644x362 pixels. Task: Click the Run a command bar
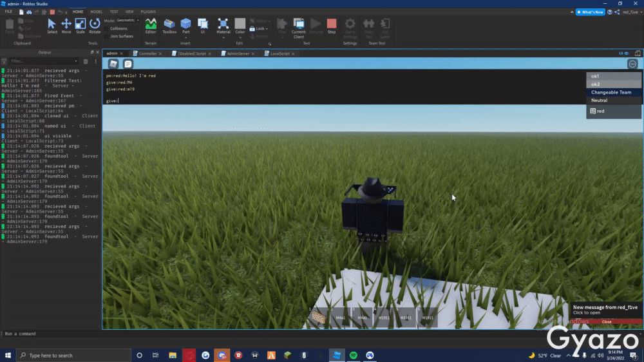point(320,334)
